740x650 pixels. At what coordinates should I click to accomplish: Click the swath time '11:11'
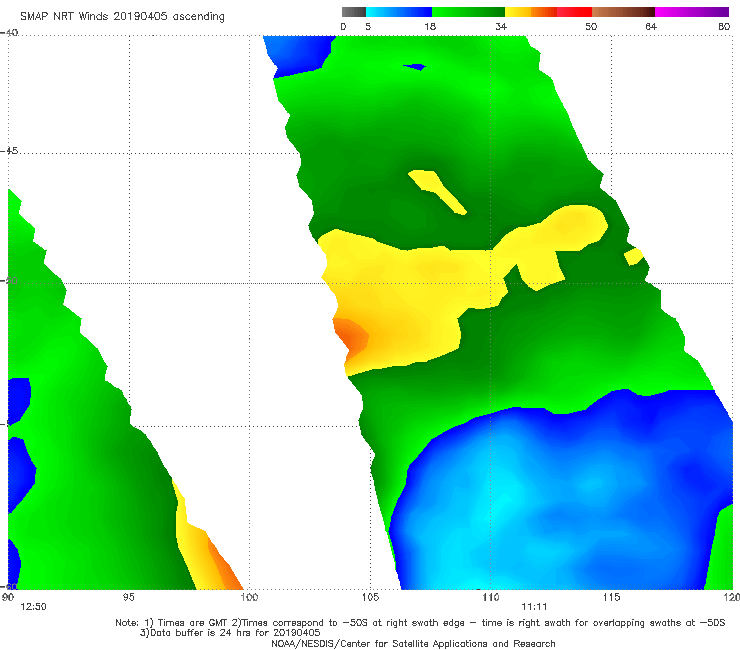coord(534,607)
